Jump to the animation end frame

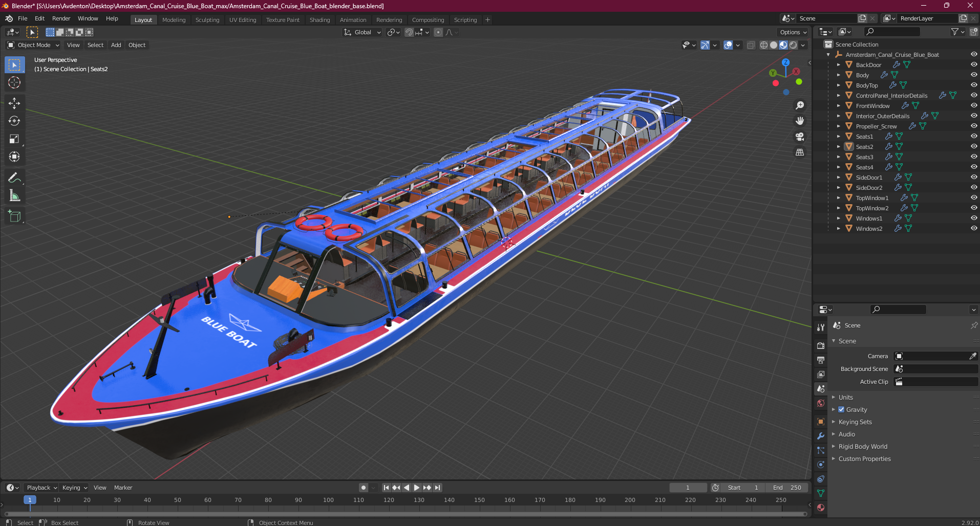pos(437,488)
